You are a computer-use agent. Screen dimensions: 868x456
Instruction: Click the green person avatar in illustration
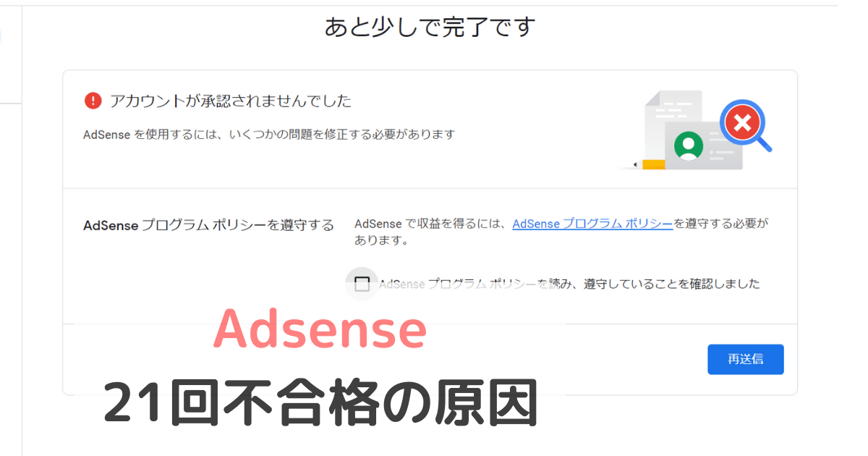(x=689, y=145)
